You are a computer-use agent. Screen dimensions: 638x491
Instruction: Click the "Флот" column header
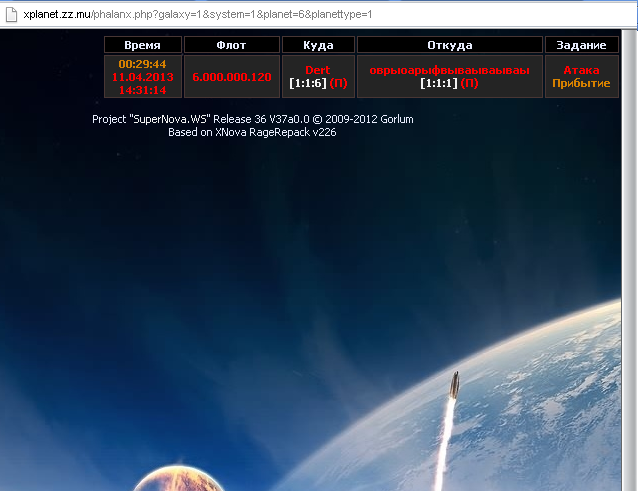point(232,45)
